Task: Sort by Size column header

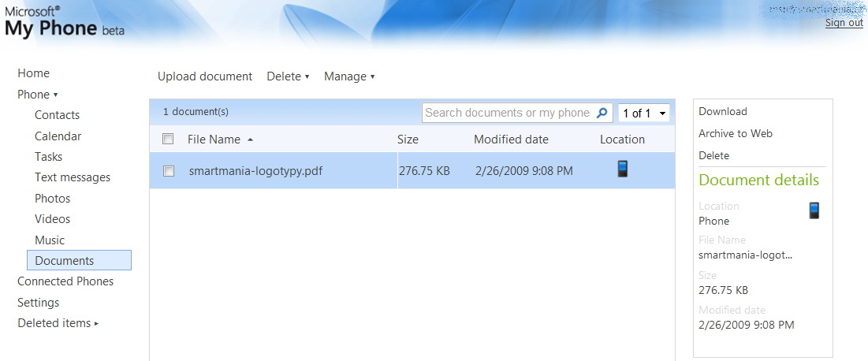Action: pos(408,140)
